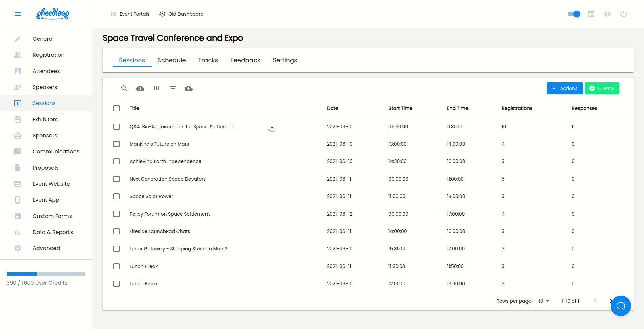Click the user credits progress bar
The width and height of the screenshot is (644, 329).
coord(46,274)
